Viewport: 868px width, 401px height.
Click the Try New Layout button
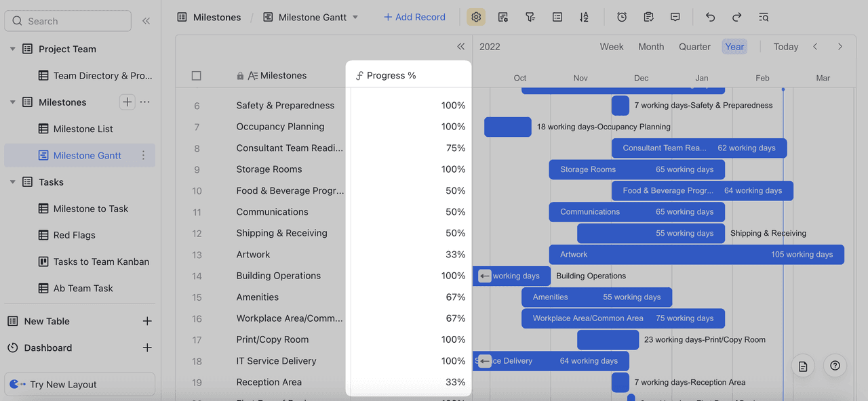tap(79, 384)
